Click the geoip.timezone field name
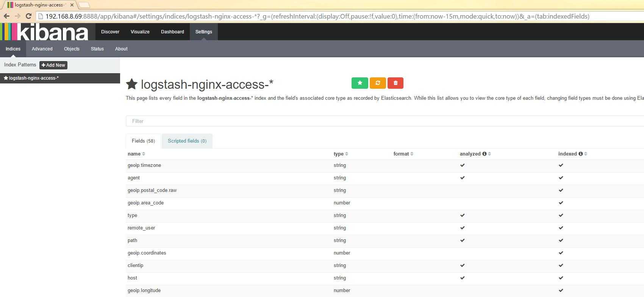Viewport: 644px width, 297px height. 144,165
